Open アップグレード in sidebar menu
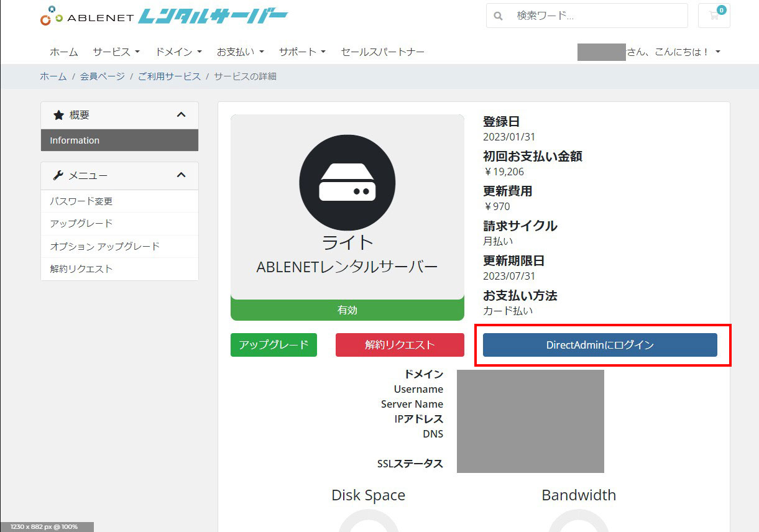Screen dimensions: 759x532 119,224
